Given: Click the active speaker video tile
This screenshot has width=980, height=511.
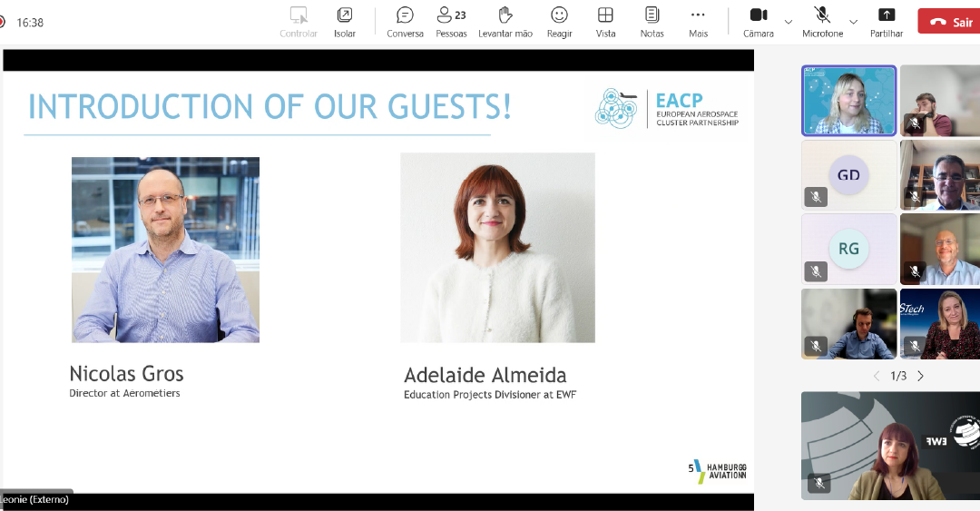Looking at the screenshot, I should [x=848, y=100].
